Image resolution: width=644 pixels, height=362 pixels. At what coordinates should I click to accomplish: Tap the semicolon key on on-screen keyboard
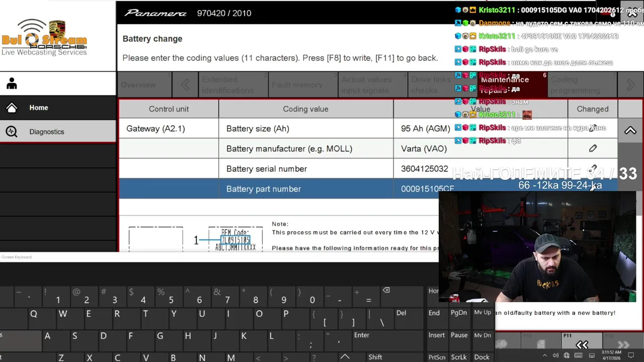point(310,341)
